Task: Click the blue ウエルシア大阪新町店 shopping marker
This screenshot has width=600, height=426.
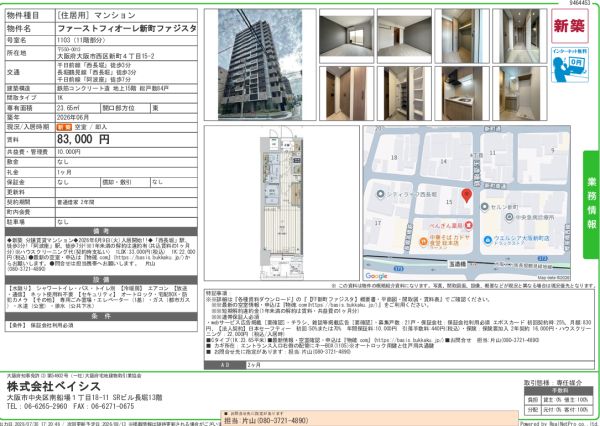Action: (488, 240)
